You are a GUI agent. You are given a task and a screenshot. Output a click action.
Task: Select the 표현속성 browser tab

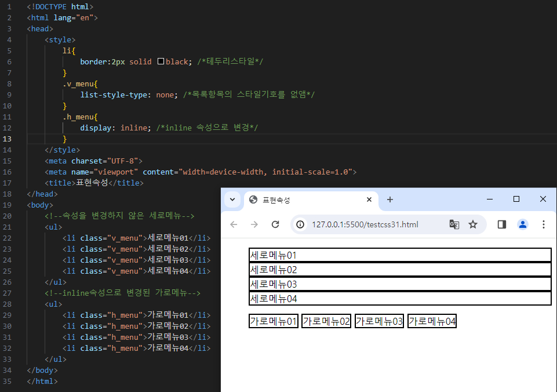311,200
